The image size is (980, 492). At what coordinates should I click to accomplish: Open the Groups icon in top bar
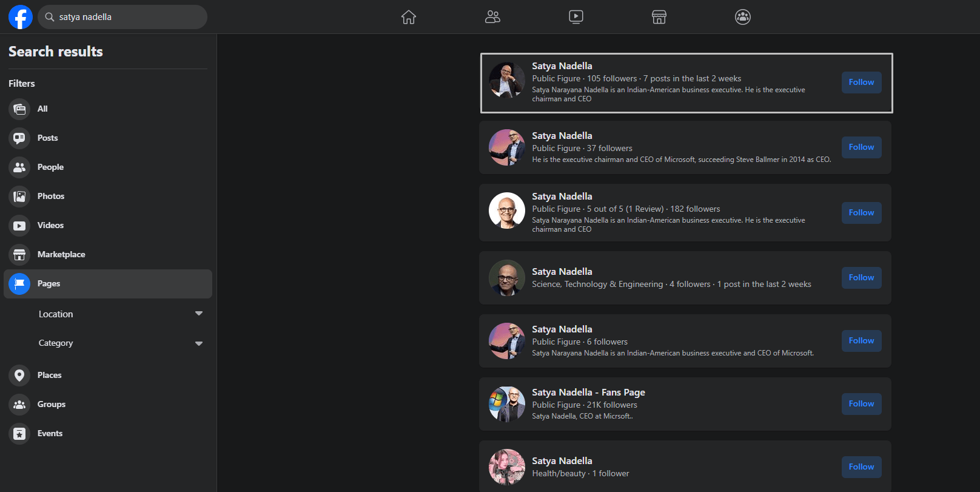point(743,17)
